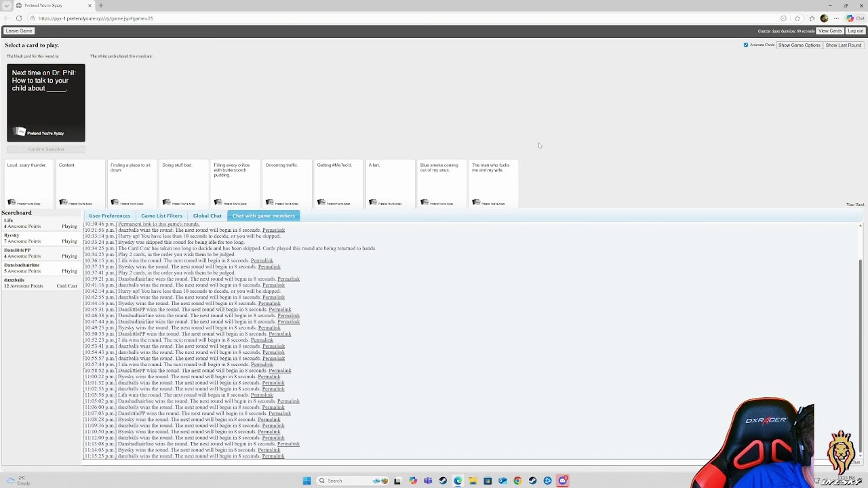Select the "Loud, scary thunder." white card
Screen dimensions: 868x488
[29, 183]
